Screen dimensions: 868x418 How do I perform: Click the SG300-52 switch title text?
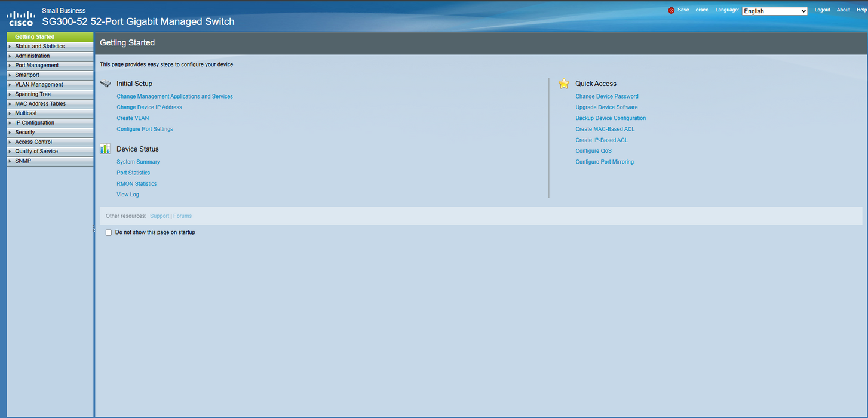click(x=138, y=21)
